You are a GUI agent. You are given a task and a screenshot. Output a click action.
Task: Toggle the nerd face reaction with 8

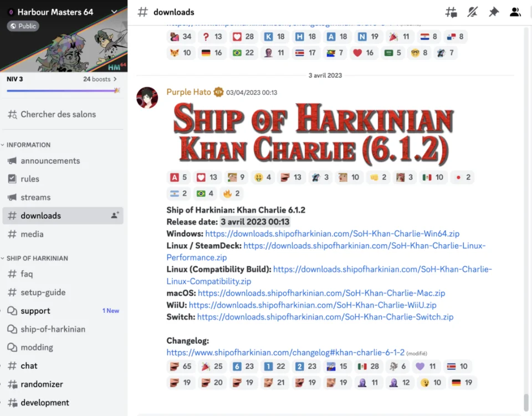pos(419,53)
